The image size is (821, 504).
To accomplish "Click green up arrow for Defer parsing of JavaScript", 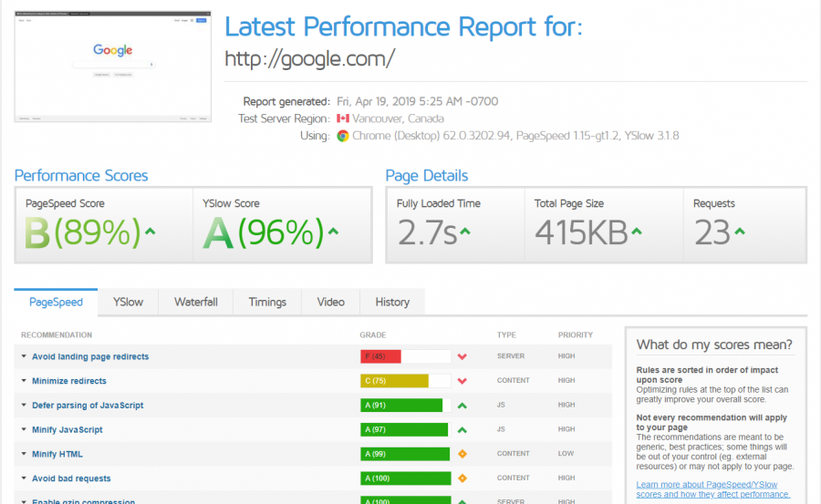I will click(x=462, y=406).
